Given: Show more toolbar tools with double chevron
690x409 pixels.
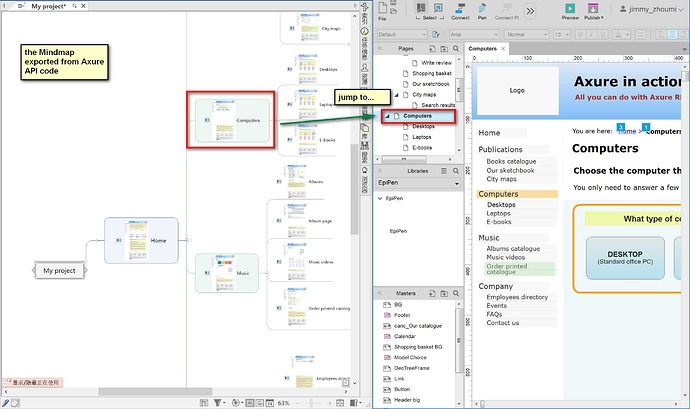Looking at the screenshot, I should 530,11.
